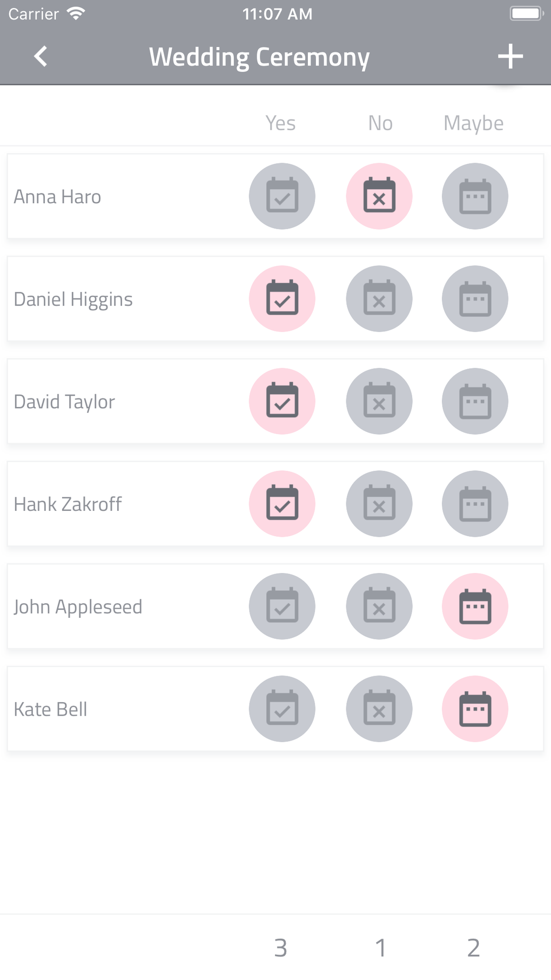Select No for David Taylor
The height and width of the screenshot is (980, 551).
tap(379, 401)
